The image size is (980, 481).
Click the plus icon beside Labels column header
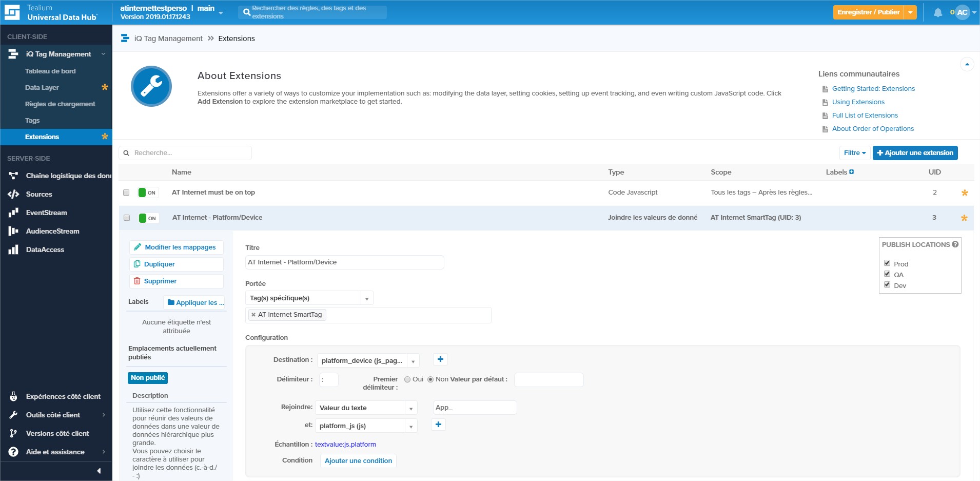[852, 172]
